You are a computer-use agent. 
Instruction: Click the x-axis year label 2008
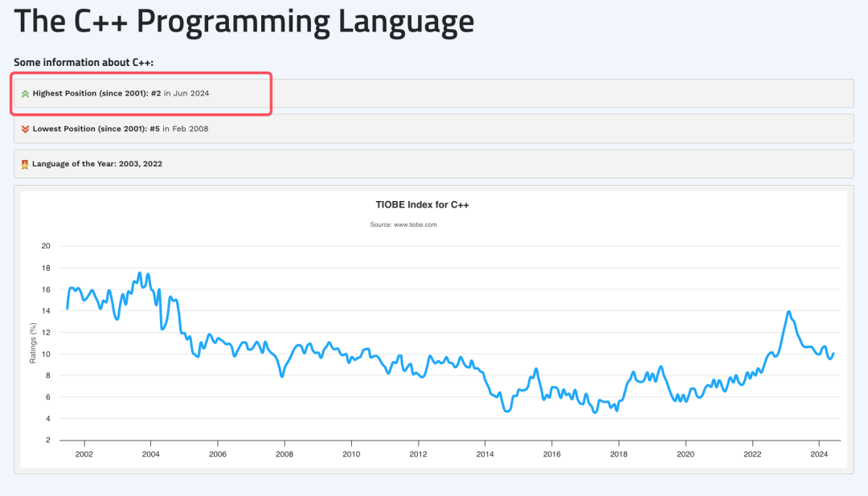tap(285, 454)
